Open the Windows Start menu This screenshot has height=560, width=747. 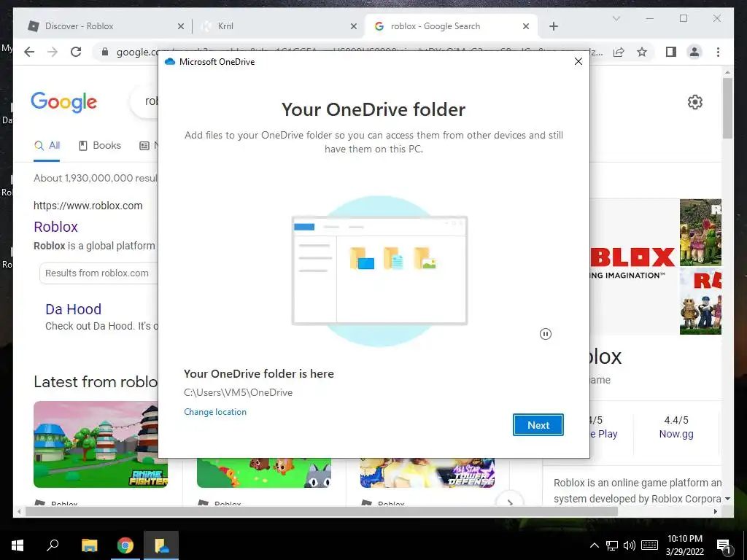(x=18, y=545)
